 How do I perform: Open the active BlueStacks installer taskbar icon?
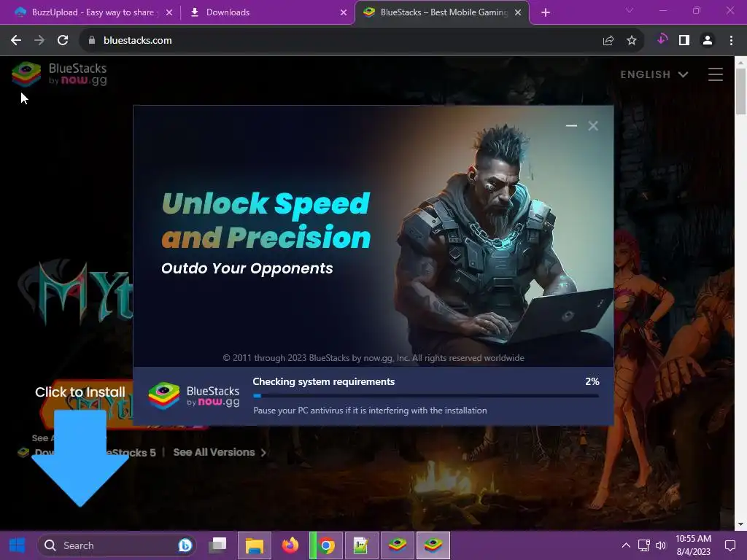[433, 545]
